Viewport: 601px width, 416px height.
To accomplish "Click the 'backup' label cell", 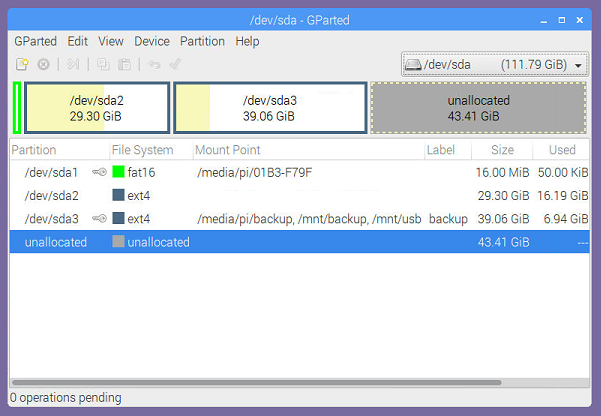I will click(x=448, y=219).
